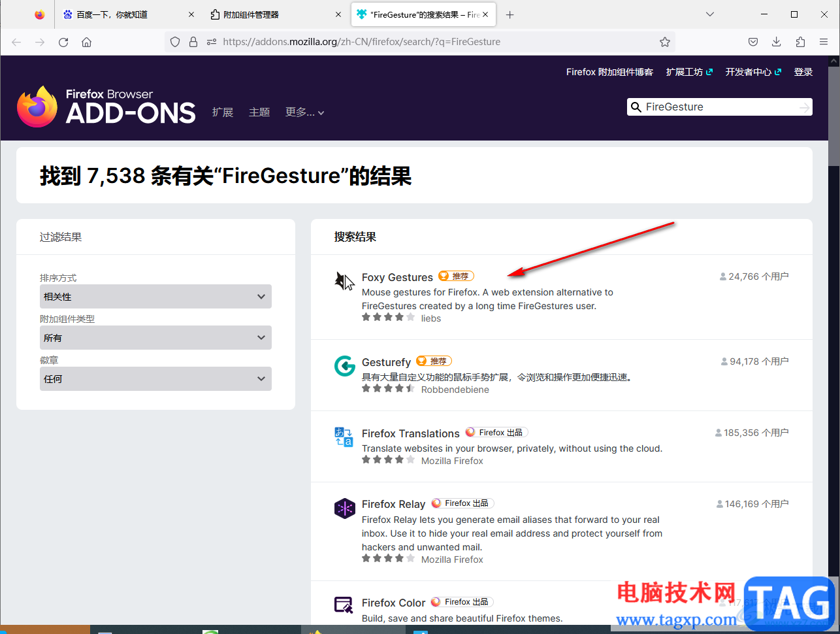Click the Firefox View pinned tab icon

(39, 14)
